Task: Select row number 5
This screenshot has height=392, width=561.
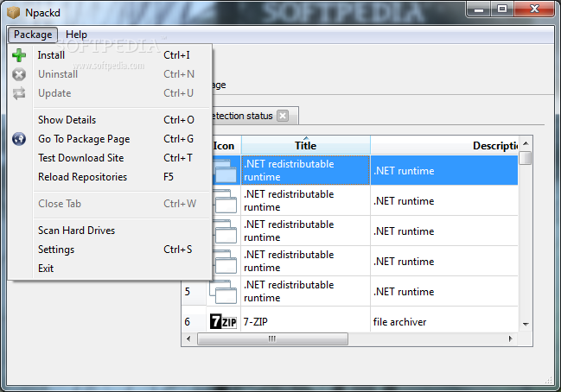Action: tap(194, 291)
